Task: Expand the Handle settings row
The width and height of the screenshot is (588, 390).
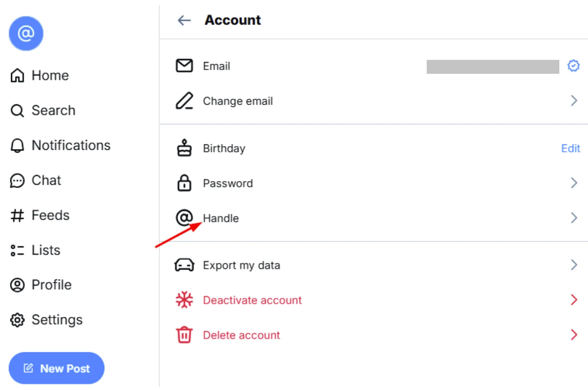Action: 574,217
